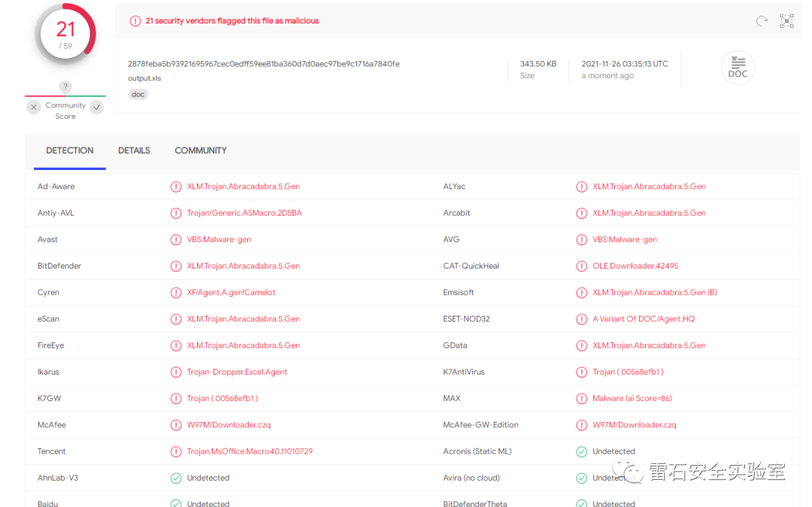Click alert icon in BitDefender row
This screenshot has width=812, height=507.
tap(176, 266)
